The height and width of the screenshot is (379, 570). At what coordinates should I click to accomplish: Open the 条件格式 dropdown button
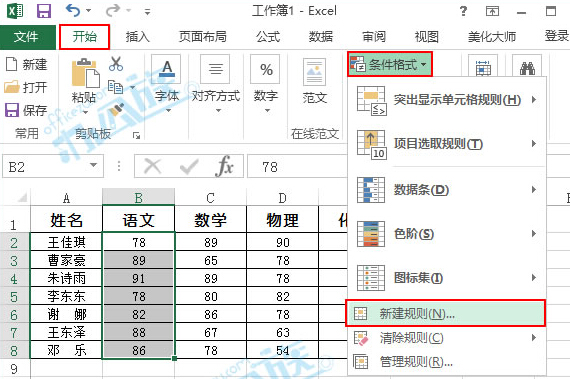tap(390, 64)
